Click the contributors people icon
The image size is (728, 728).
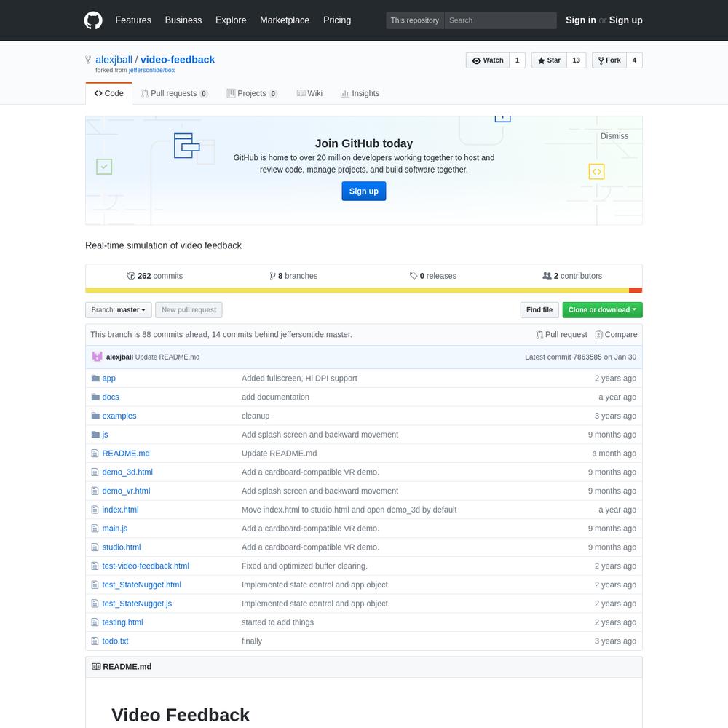point(547,275)
